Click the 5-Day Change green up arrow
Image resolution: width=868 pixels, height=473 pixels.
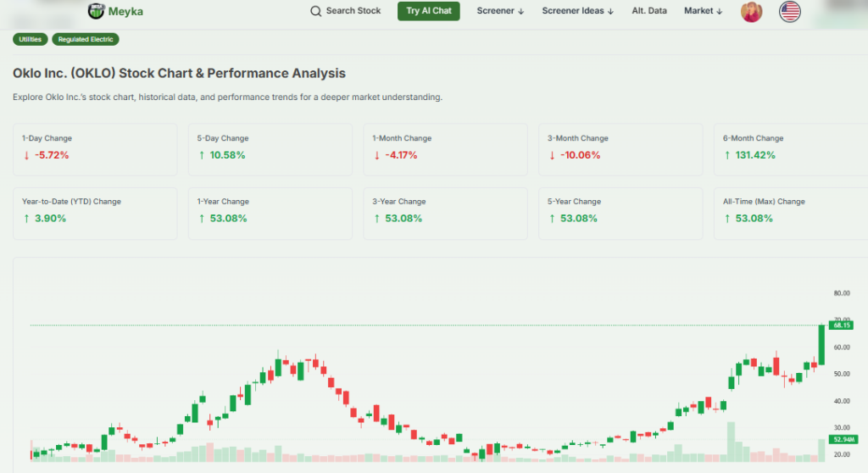(202, 156)
